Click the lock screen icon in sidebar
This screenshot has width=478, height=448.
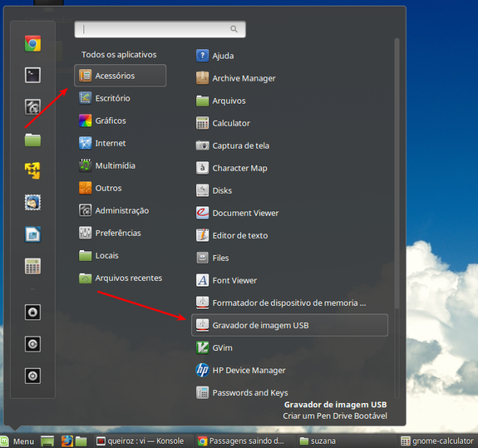32,313
